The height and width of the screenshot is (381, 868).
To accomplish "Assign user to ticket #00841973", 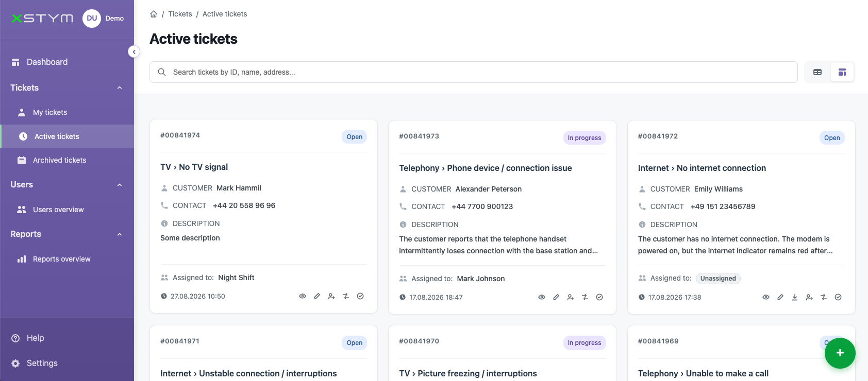I will pyautogui.click(x=571, y=297).
